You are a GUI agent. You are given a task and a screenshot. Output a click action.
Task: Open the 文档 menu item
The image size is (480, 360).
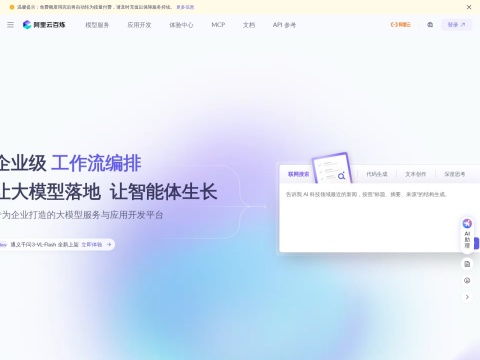249,25
